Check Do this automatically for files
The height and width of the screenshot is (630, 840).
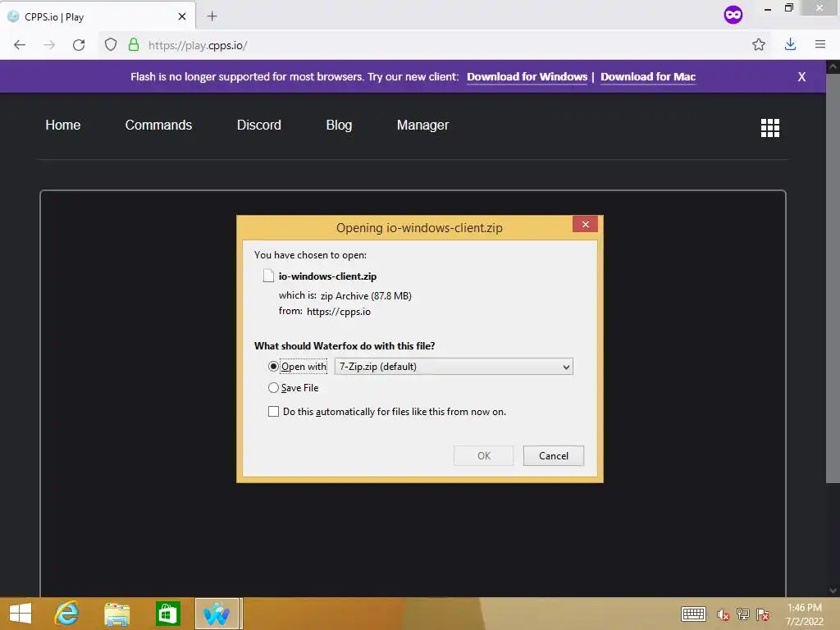point(273,412)
